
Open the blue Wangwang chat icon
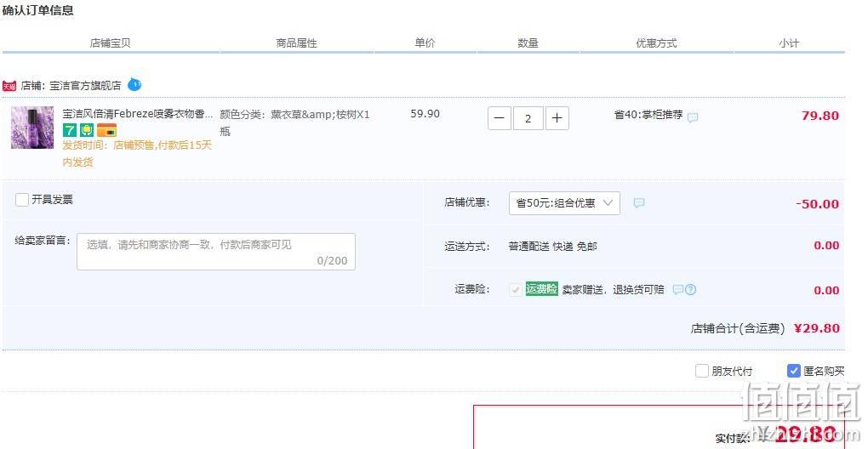pos(134,84)
